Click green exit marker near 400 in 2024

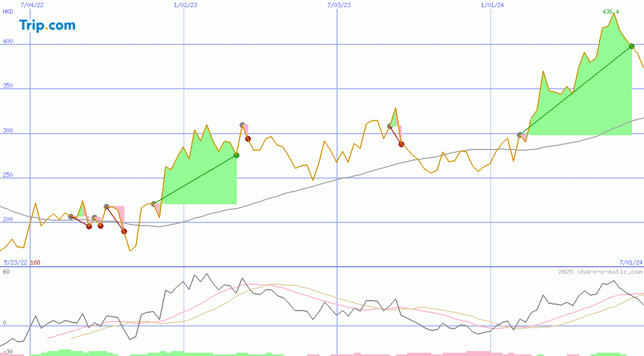tap(632, 47)
